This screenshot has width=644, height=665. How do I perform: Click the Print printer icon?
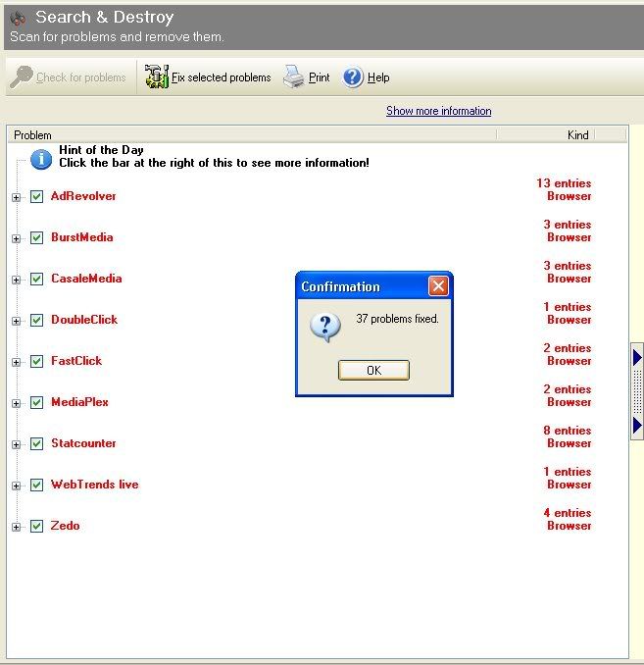click(x=293, y=77)
